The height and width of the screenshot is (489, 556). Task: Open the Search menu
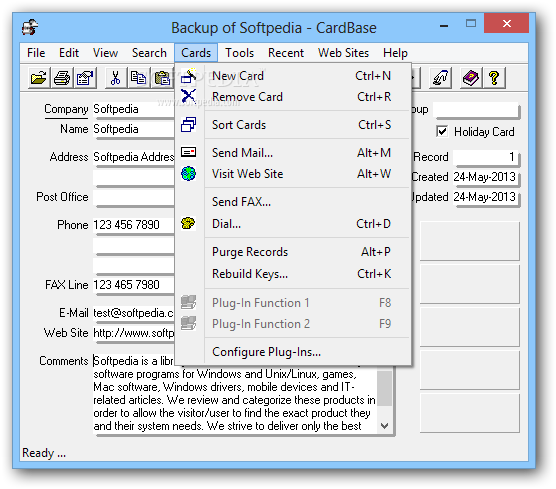[x=149, y=53]
